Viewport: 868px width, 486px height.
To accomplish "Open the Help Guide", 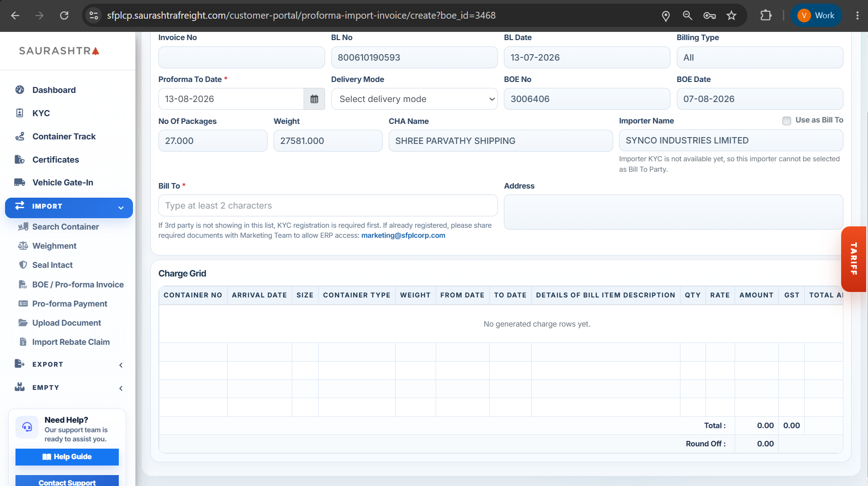I will click(67, 457).
